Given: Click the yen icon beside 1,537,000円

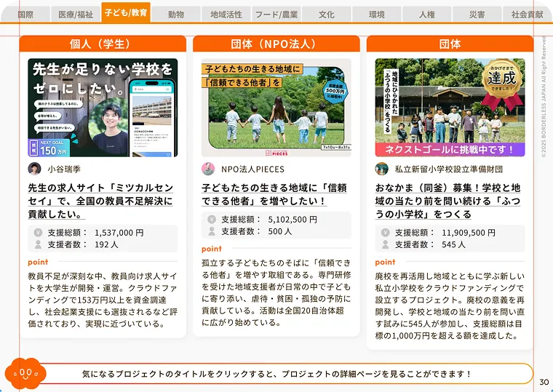Looking at the screenshot, I should (x=38, y=233).
